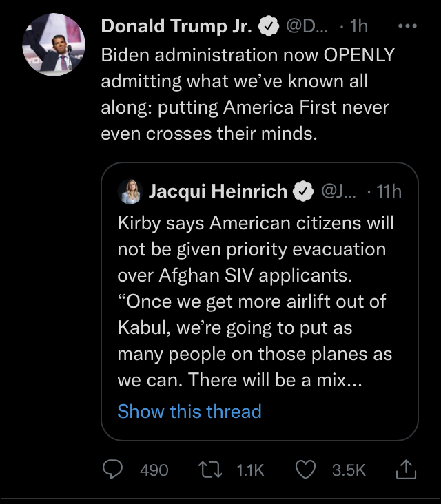Open the share upload icon
441x504 pixels.
pyautogui.click(x=406, y=470)
